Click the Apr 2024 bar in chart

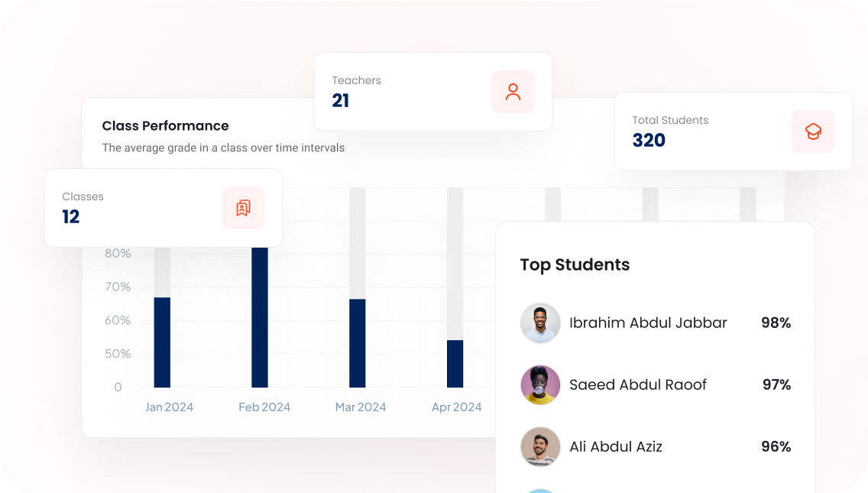pyautogui.click(x=455, y=363)
